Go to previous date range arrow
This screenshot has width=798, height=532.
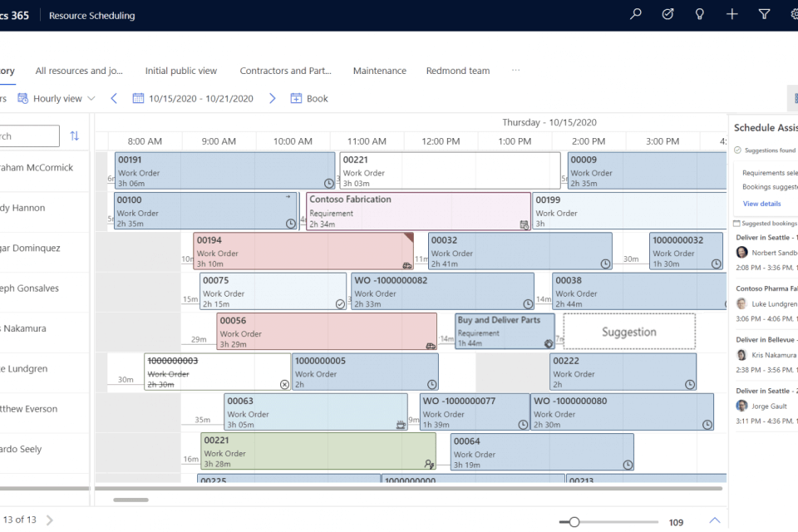(x=114, y=98)
